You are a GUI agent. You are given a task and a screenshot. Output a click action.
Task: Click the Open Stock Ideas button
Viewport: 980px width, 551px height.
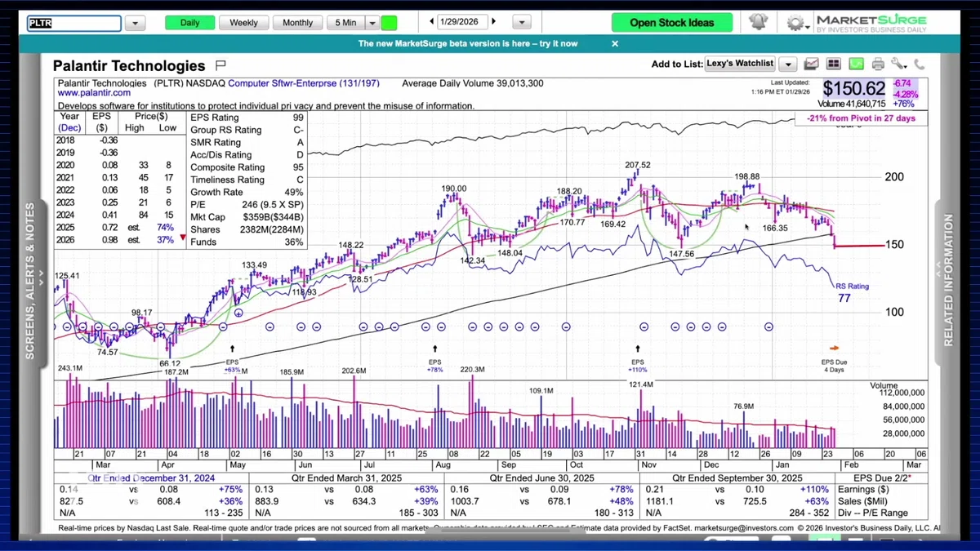coord(671,23)
